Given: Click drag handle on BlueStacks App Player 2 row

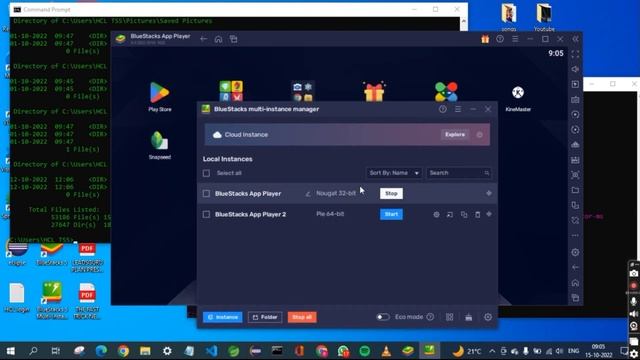Looking at the screenshot, I should (489, 214).
